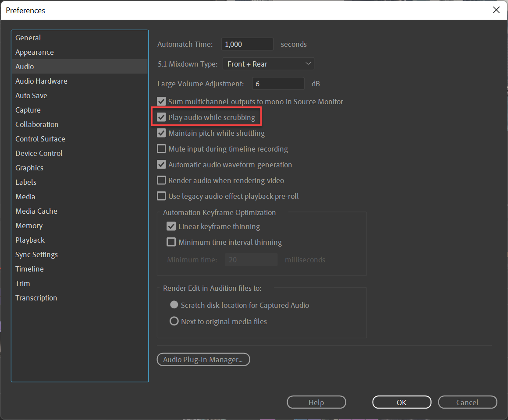
Task: Click OK to save preferences
Action: pos(401,402)
